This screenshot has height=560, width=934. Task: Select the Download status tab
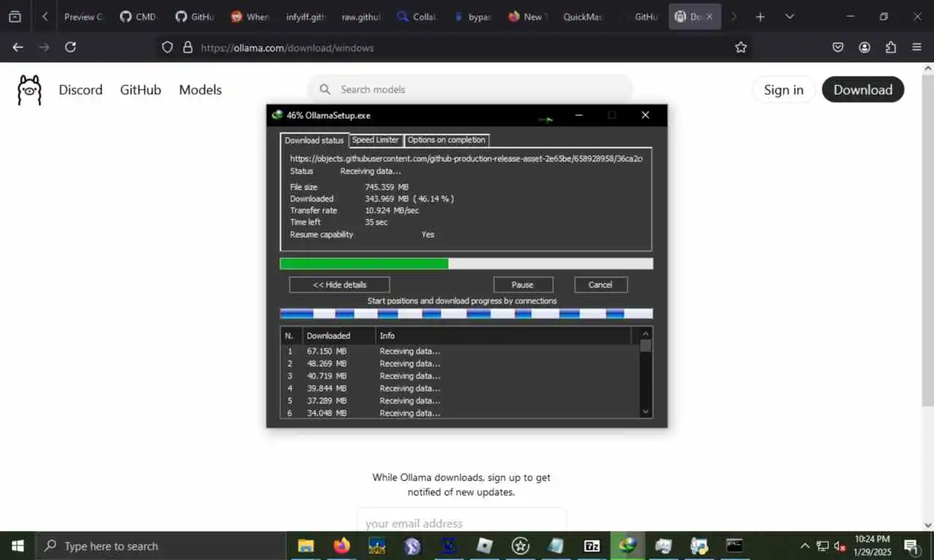(314, 140)
